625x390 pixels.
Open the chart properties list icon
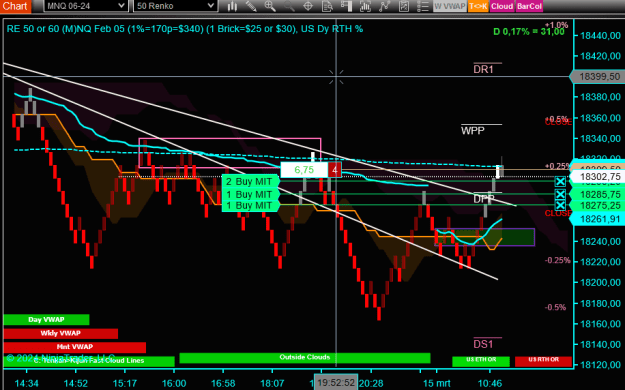[x=422, y=6]
